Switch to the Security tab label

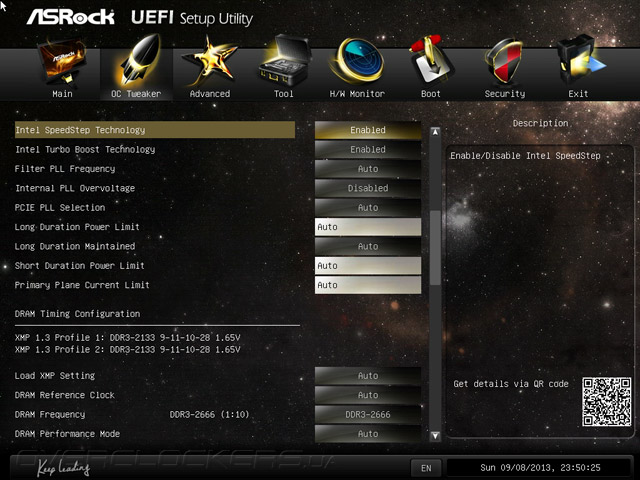coord(505,94)
